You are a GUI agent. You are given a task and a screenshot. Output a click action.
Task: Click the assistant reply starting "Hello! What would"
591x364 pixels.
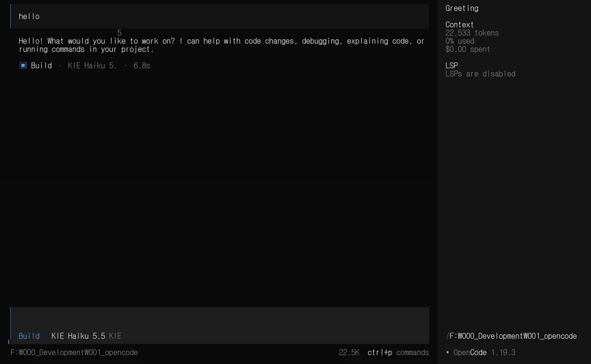click(222, 45)
